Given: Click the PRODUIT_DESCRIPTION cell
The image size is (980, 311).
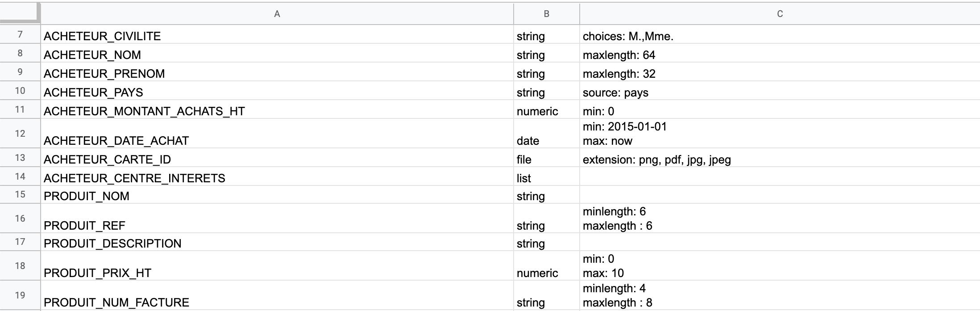Looking at the screenshot, I should tap(277, 242).
